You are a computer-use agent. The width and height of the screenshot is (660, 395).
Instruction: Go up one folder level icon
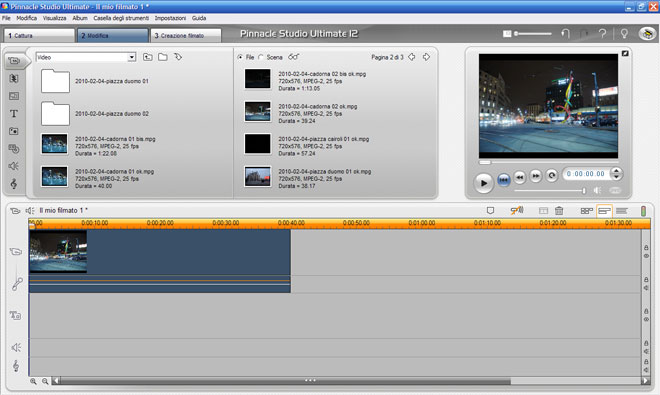coord(148,57)
